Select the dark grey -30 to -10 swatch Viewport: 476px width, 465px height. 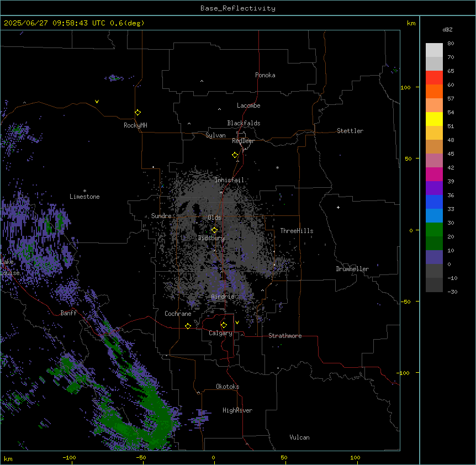pos(434,285)
